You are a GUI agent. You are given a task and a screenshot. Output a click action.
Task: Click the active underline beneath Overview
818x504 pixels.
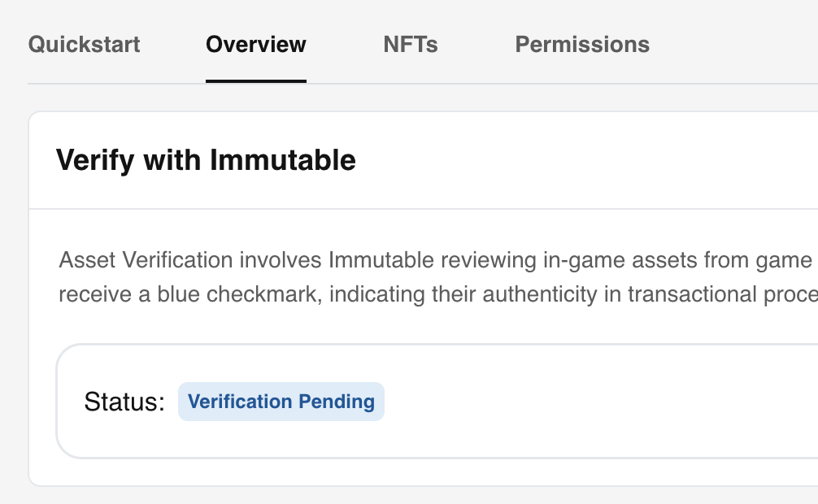[x=256, y=81]
